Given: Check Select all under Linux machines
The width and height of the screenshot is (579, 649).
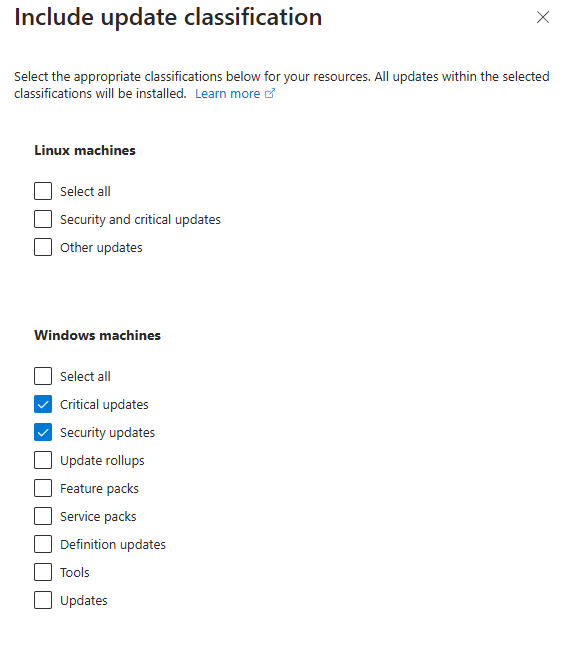Looking at the screenshot, I should [x=43, y=191].
